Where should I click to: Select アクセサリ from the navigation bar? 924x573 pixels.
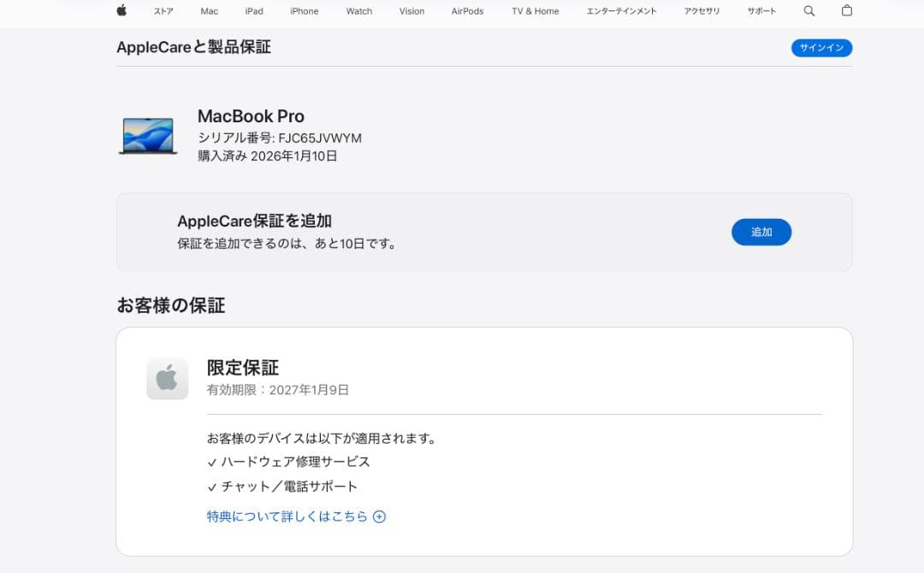[x=702, y=11]
